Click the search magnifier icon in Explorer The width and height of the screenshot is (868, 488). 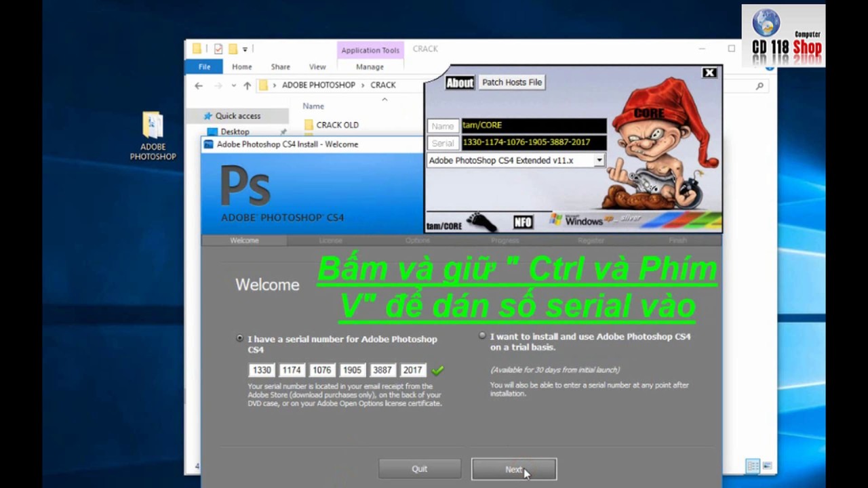coord(759,85)
